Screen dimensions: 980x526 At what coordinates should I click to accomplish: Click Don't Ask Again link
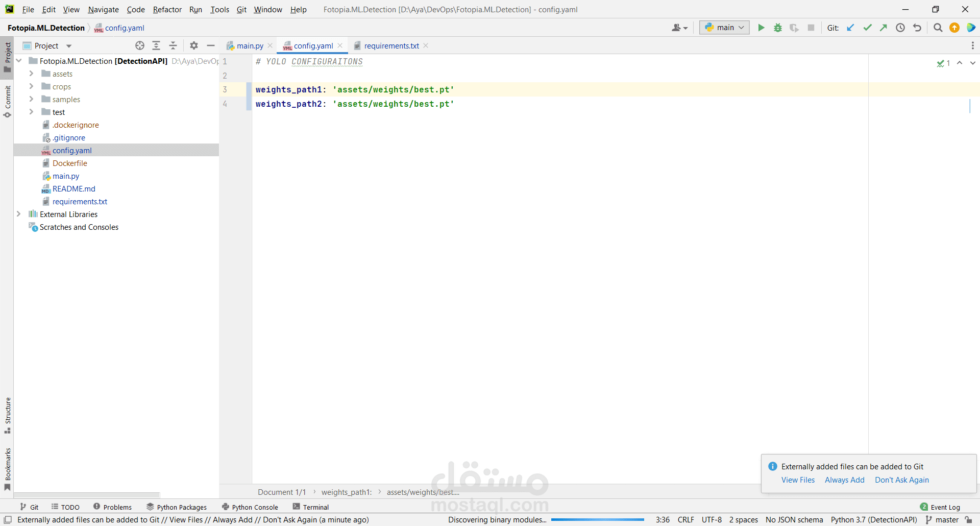902,480
